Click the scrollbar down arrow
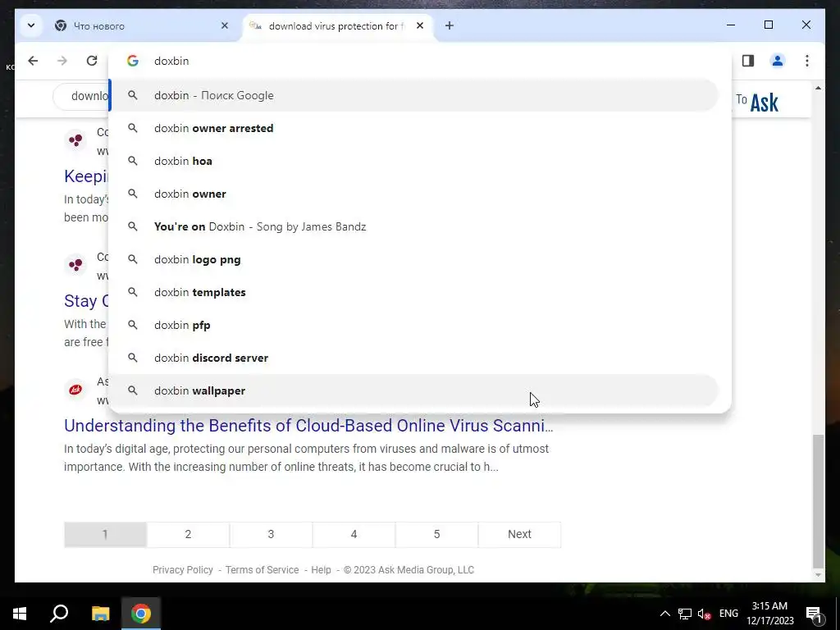This screenshot has height=630, width=840. coord(818,575)
